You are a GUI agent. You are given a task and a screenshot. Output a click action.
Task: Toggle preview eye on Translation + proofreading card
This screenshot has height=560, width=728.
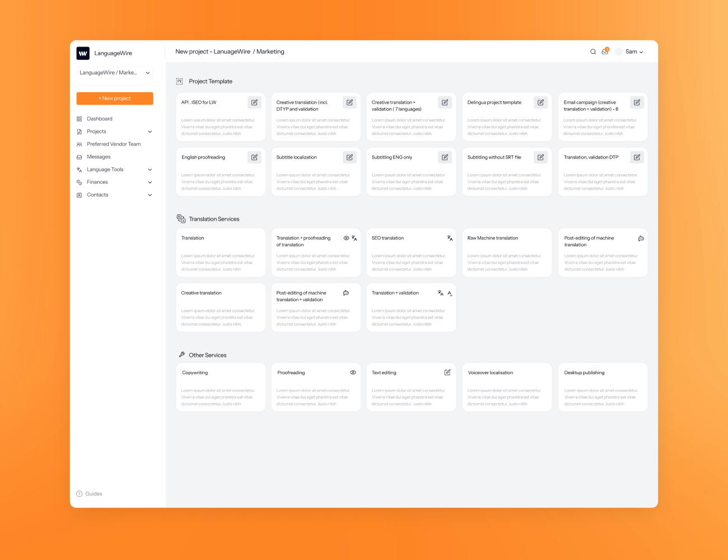point(346,238)
